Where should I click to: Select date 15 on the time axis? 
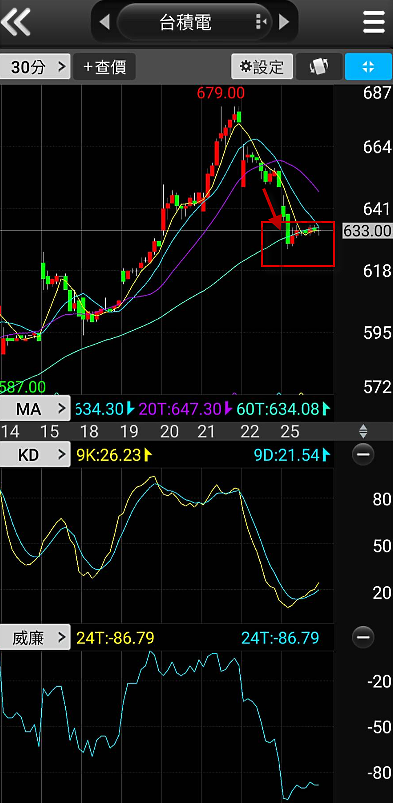49,432
